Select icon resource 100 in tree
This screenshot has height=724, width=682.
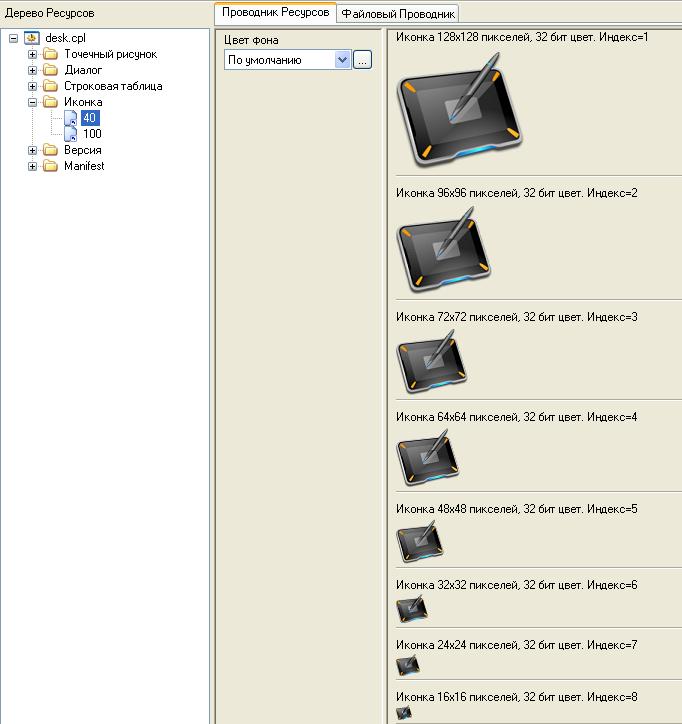92,134
